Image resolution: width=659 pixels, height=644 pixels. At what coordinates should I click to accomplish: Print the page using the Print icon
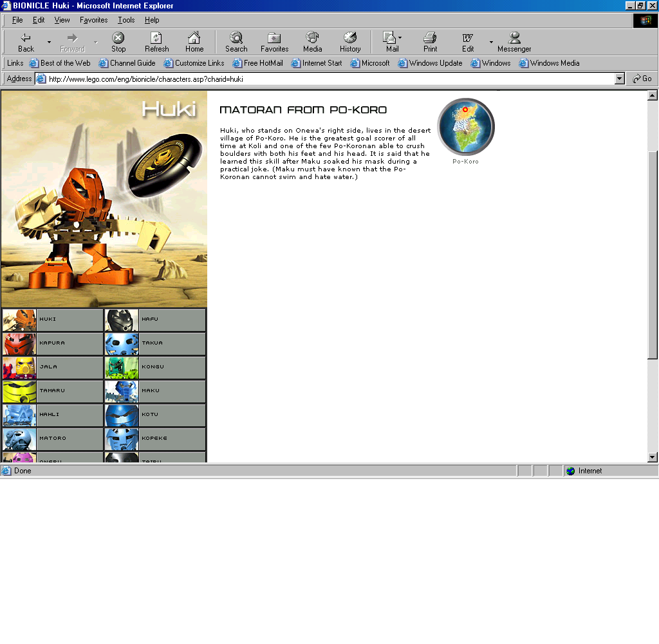tap(430, 37)
